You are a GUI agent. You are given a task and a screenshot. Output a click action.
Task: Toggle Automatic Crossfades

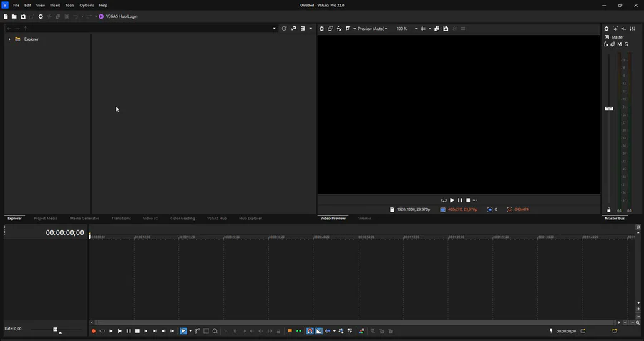(318, 331)
